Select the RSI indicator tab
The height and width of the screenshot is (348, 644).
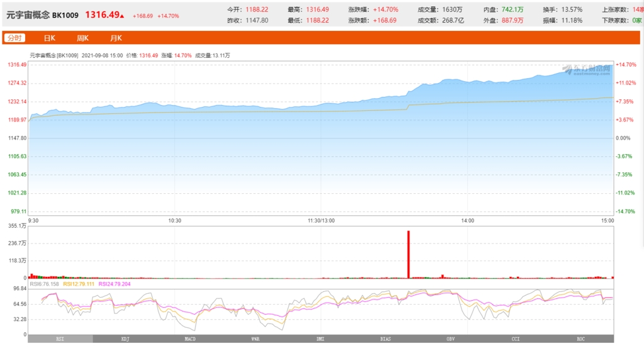(60, 339)
